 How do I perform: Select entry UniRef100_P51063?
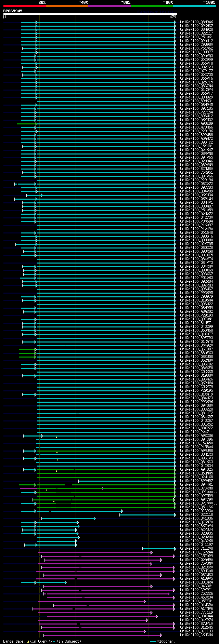tap(196, 278)
